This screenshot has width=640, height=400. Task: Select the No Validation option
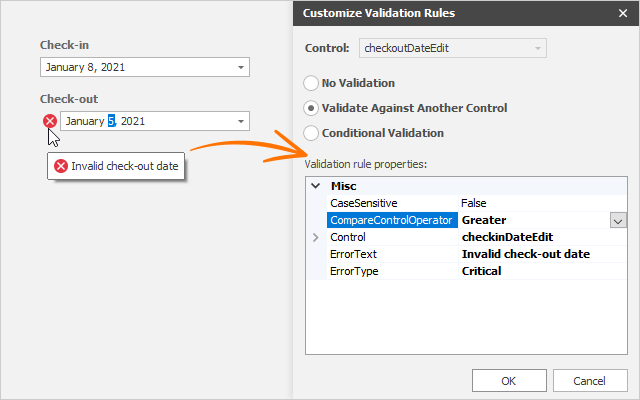point(311,83)
